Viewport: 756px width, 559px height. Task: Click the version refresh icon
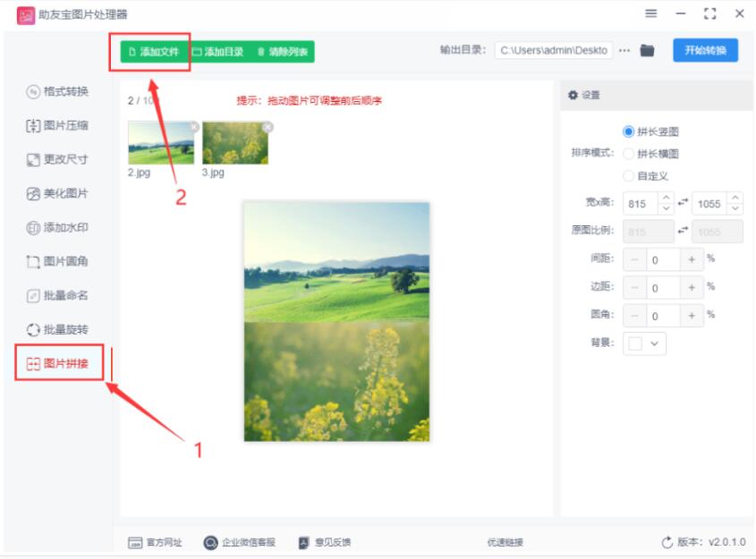(667, 542)
